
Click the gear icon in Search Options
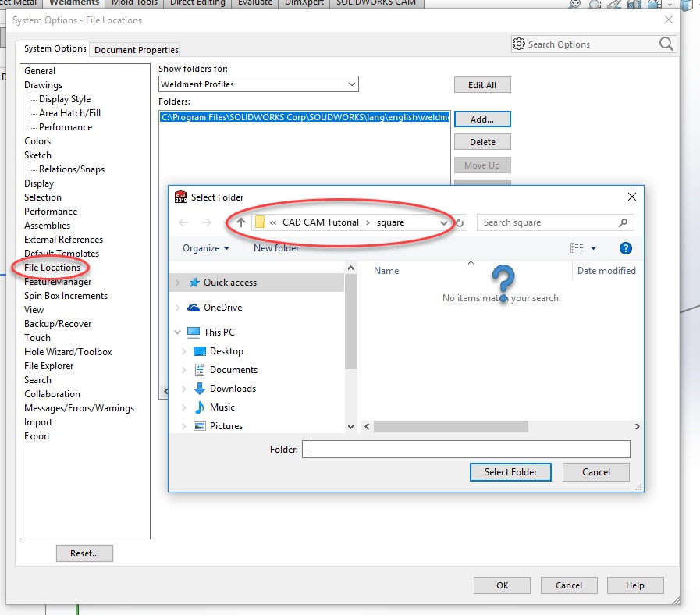[519, 44]
